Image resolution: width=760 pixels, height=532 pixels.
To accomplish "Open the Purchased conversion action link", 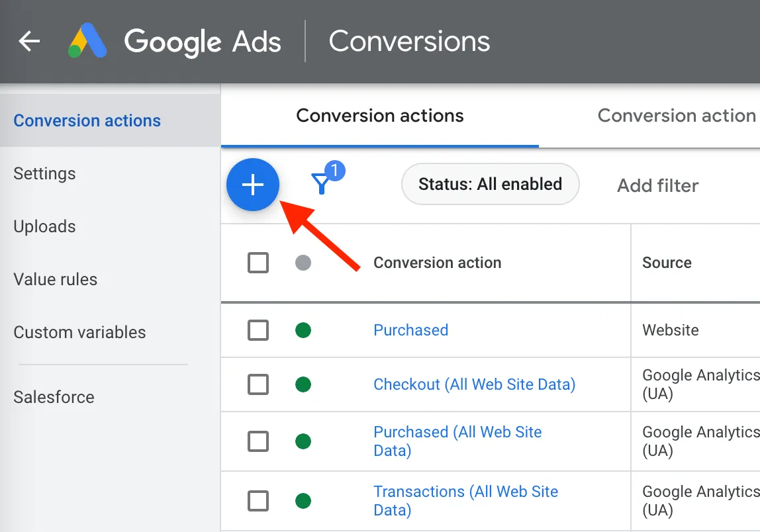I will click(x=410, y=330).
